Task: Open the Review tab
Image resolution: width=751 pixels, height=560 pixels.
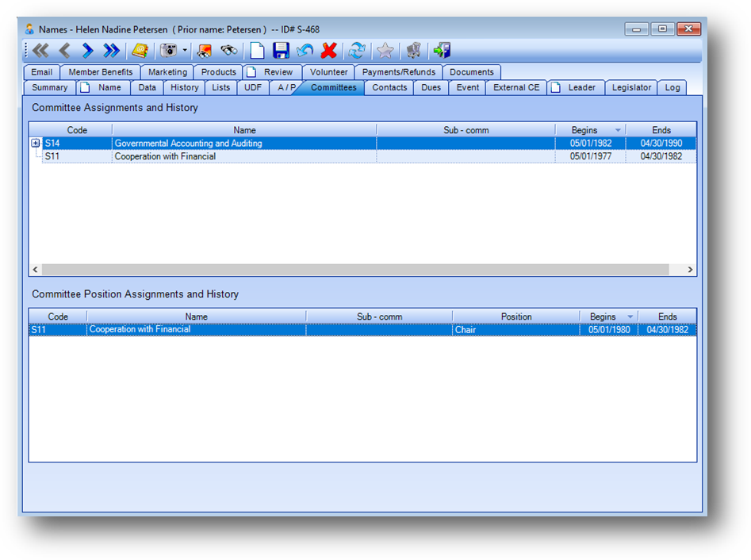Action: coord(273,72)
